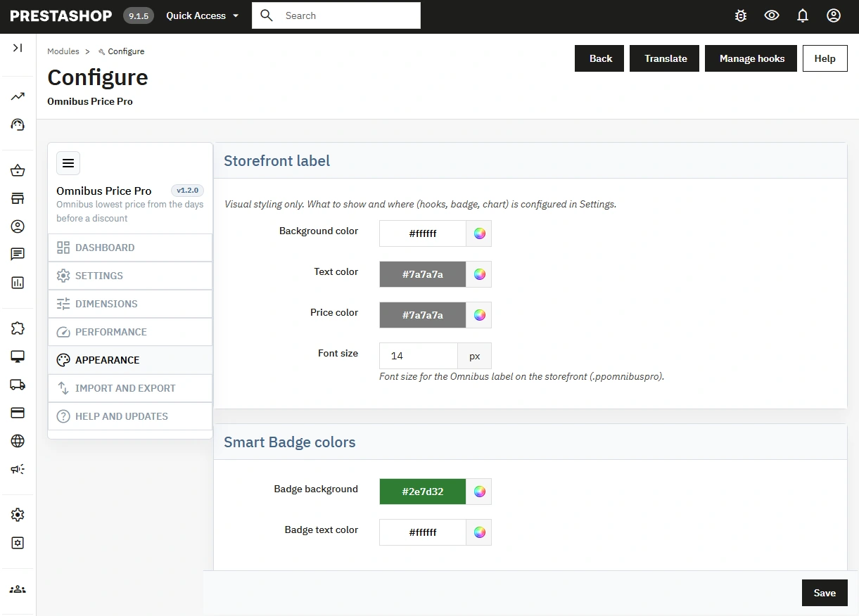The height and width of the screenshot is (616, 859).
Task: Open the Import and Export tab
Action: 130,388
